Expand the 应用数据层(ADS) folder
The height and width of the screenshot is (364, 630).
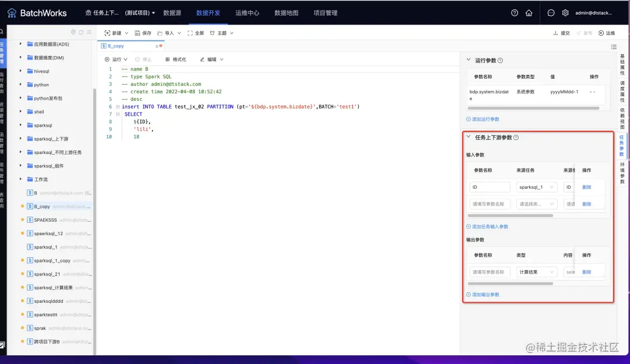coord(20,44)
